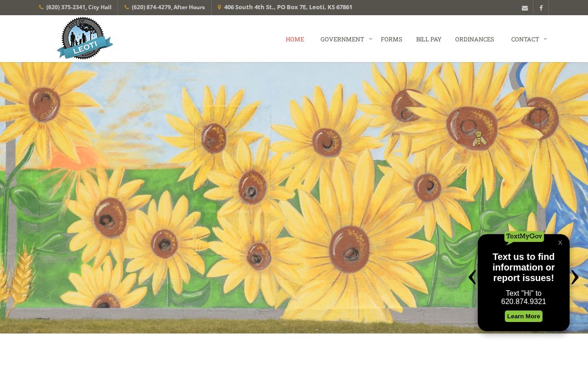
Task: Go to previous slide with left arrow
Action: coord(472,277)
